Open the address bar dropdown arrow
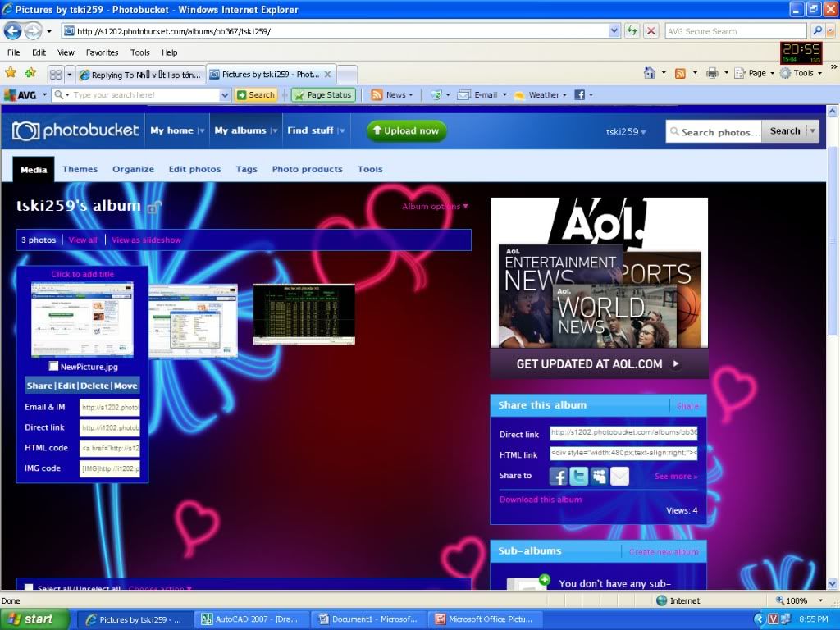The image size is (840, 630). [614, 31]
